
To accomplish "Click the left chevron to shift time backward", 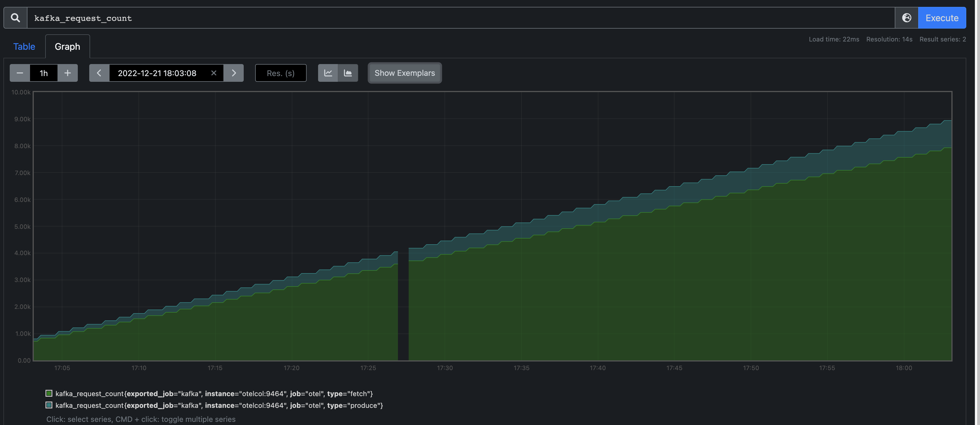I will (x=99, y=73).
